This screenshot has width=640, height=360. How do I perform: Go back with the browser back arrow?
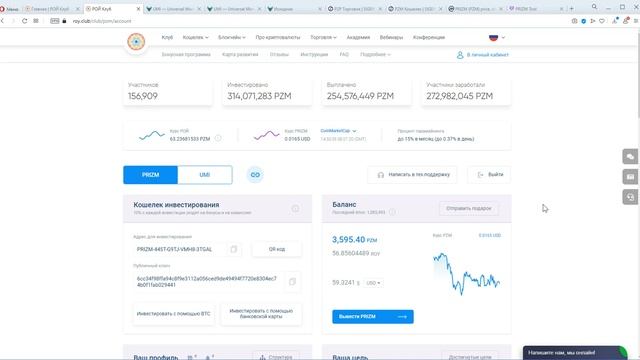pyautogui.click(x=2, y=21)
